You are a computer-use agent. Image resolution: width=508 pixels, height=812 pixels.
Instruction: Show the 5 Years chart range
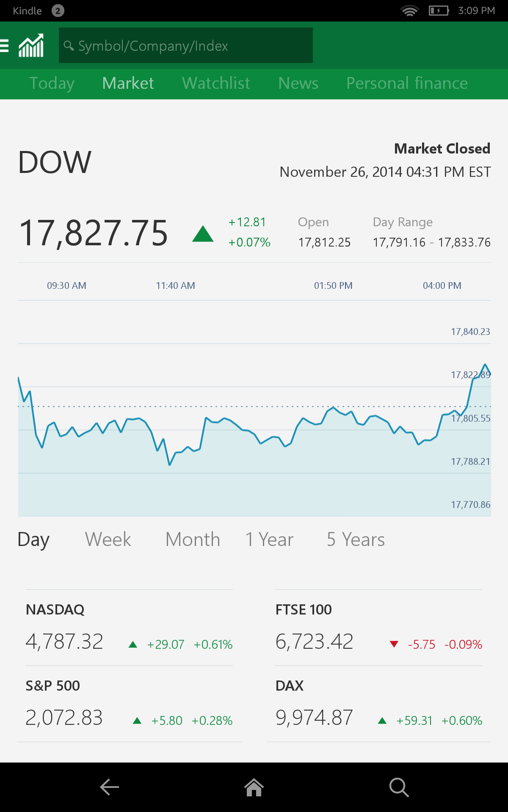pos(356,540)
